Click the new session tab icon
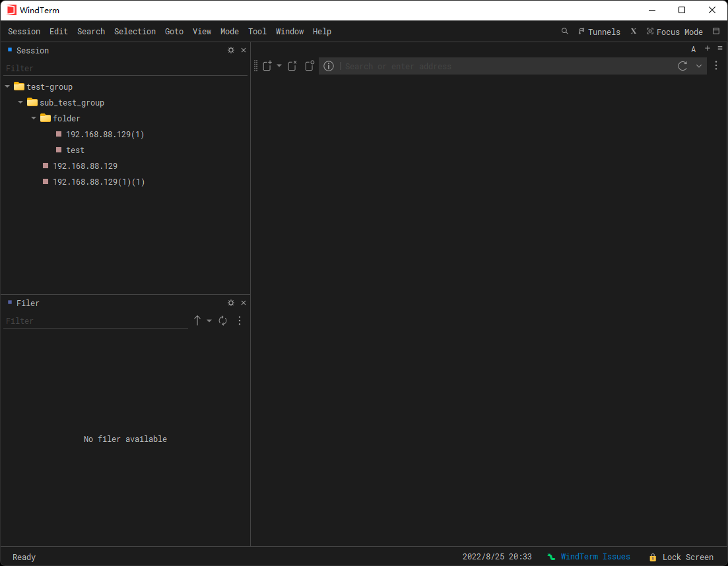The width and height of the screenshot is (728, 566). point(267,66)
